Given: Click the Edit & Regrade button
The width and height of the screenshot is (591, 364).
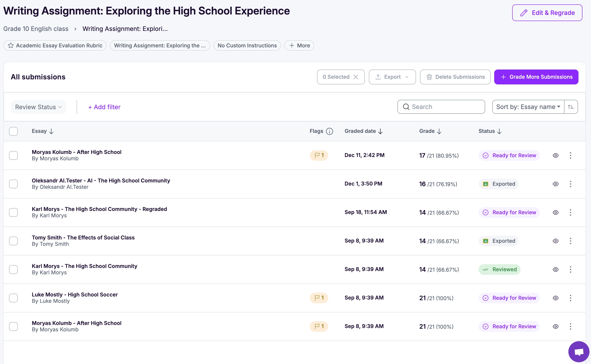Looking at the screenshot, I should click(x=547, y=13).
